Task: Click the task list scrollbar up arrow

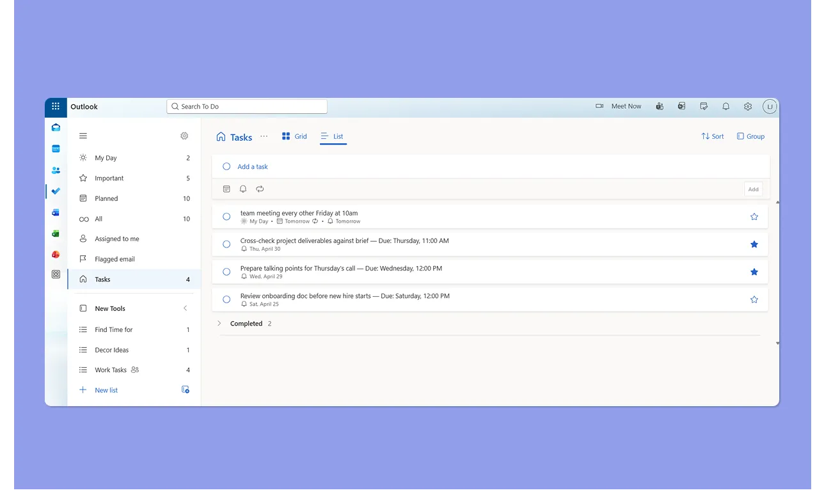Action: click(x=778, y=202)
